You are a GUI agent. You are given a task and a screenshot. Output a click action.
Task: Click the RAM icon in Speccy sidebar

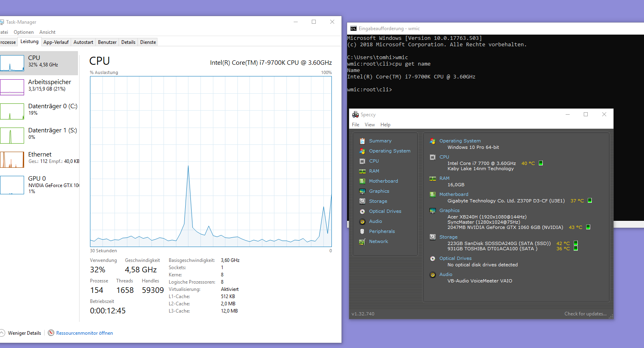click(x=362, y=171)
